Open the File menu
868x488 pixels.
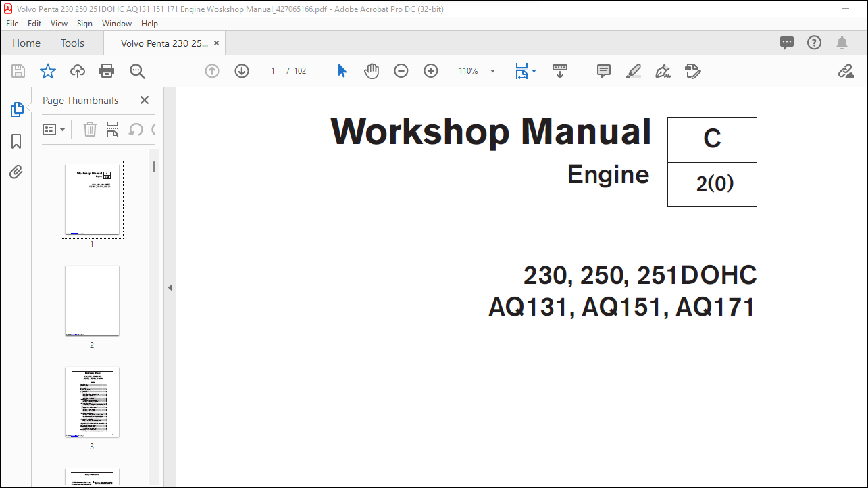coord(12,23)
